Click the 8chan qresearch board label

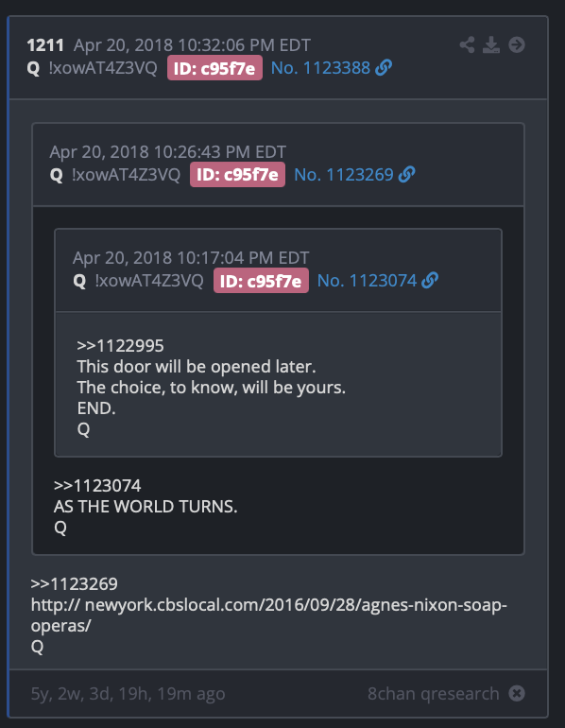[434, 694]
